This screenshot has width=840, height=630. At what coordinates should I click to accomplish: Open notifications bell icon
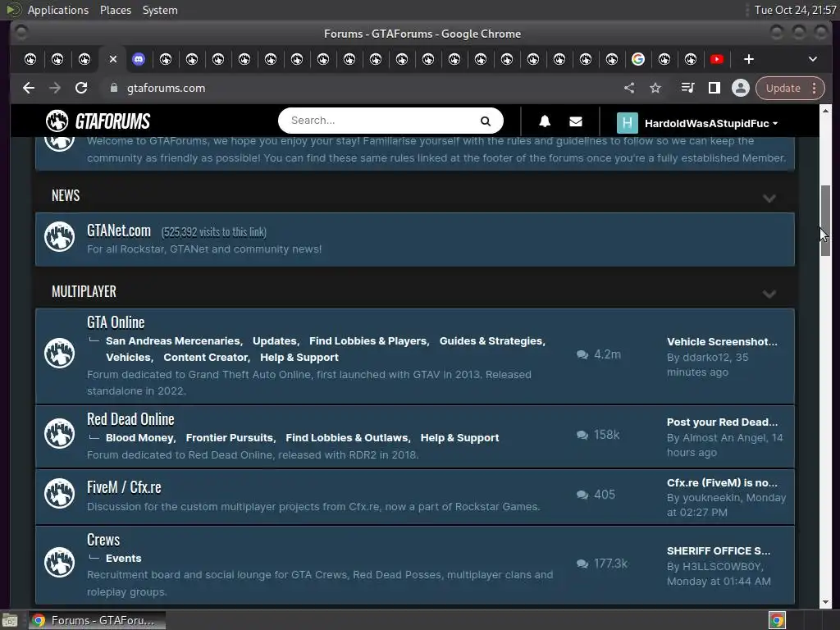coord(545,121)
